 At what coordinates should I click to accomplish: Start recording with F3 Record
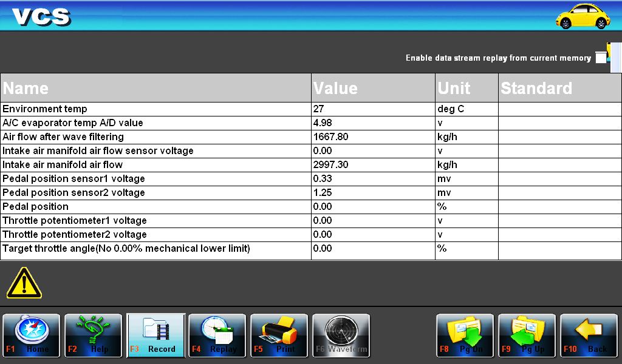tap(155, 335)
